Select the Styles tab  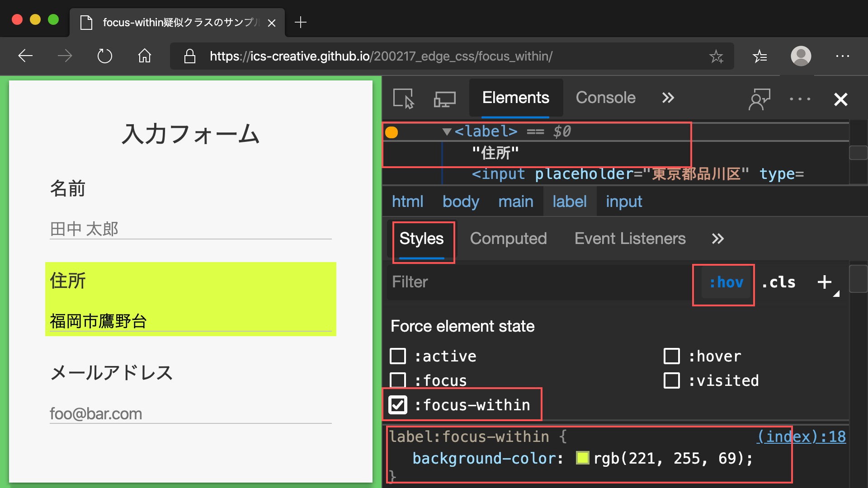[422, 239]
